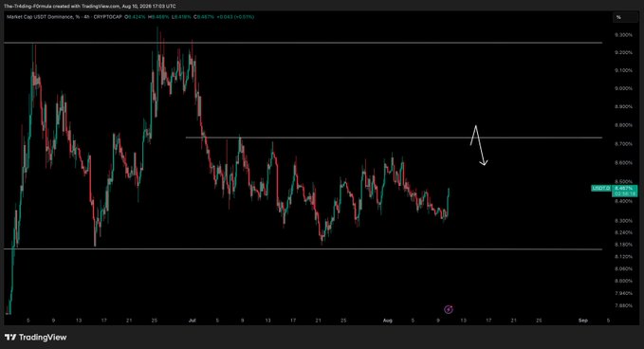The image size is (644, 349).
Task: Click the 8.900% price axis label
Action: [623, 107]
